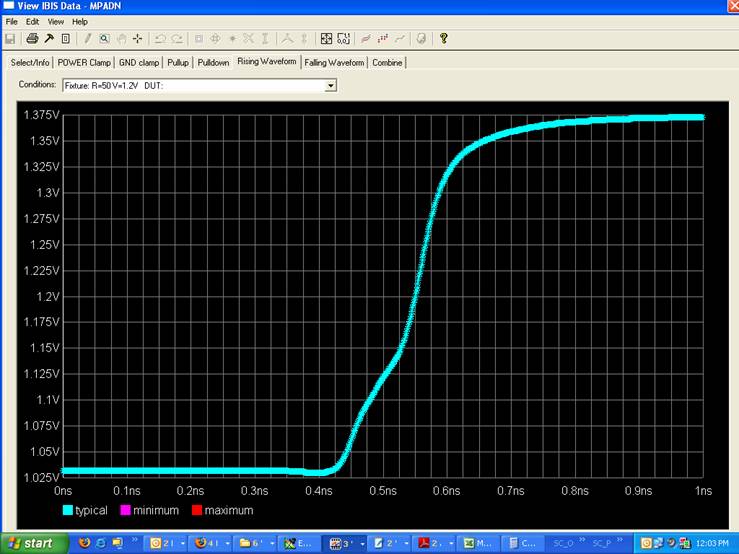Click the greyed globe icon near Help
The height and width of the screenshot is (554, 739).
click(421, 39)
